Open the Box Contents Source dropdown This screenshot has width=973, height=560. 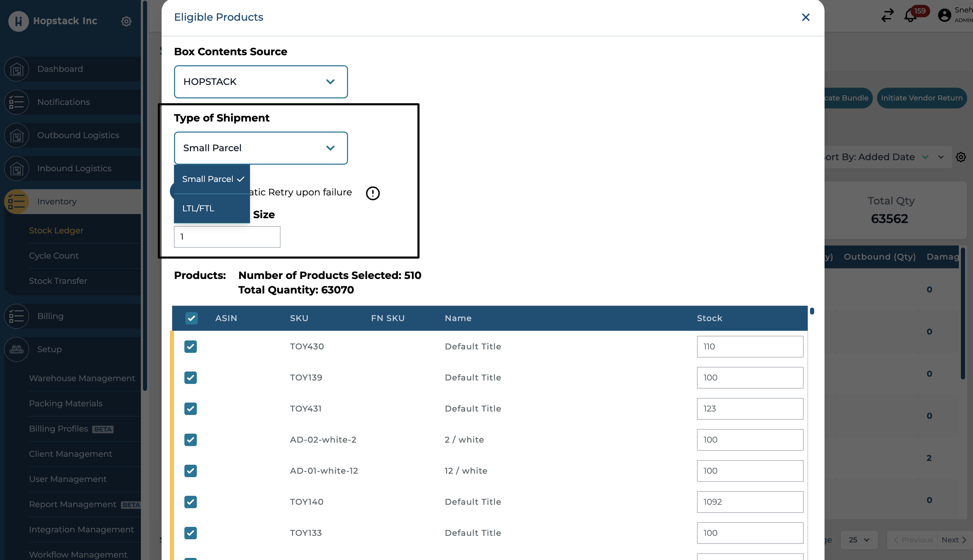(x=261, y=82)
